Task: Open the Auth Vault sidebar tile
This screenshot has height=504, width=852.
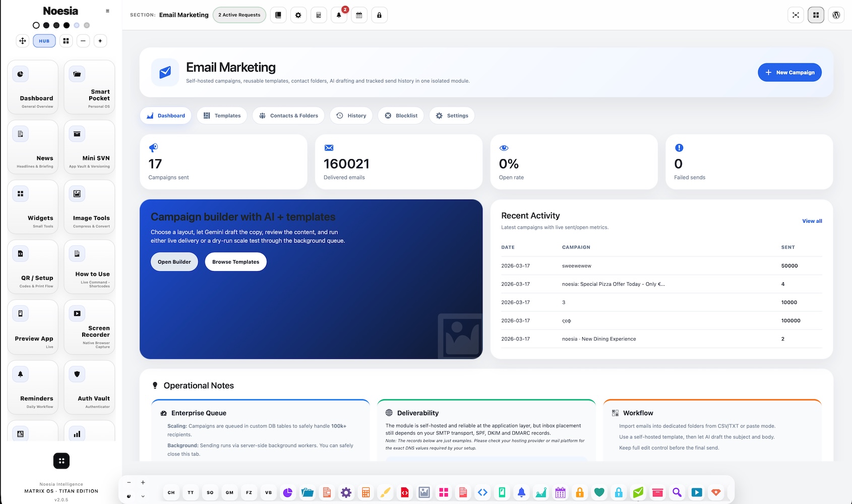Action: (x=89, y=387)
